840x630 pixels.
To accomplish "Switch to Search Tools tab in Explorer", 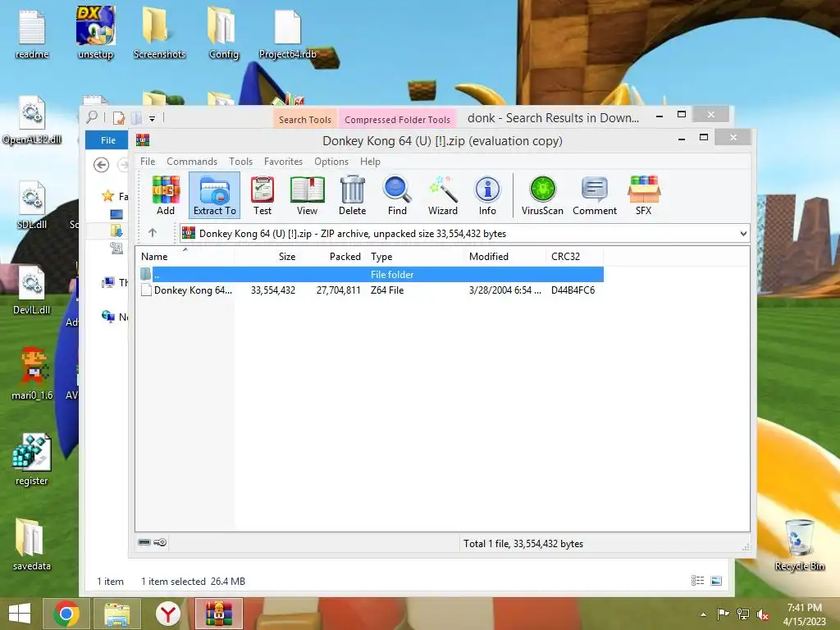I will (305, 120).
